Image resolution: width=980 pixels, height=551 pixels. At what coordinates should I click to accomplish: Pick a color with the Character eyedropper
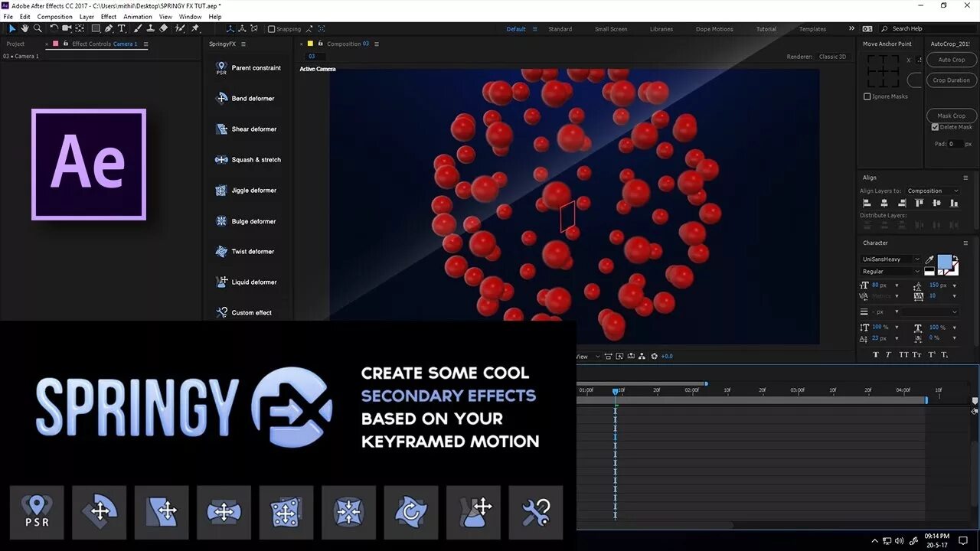tap(929, 259)
